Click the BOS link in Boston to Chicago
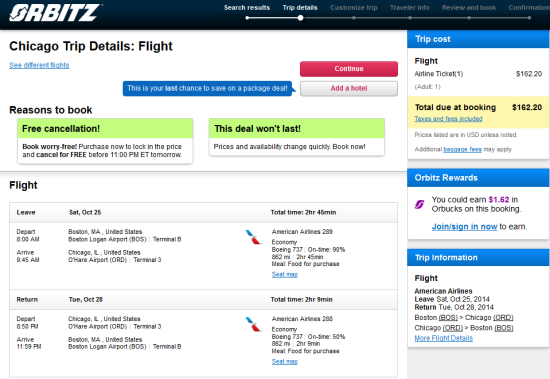The image size is (550, 379). tap(448, 318)
